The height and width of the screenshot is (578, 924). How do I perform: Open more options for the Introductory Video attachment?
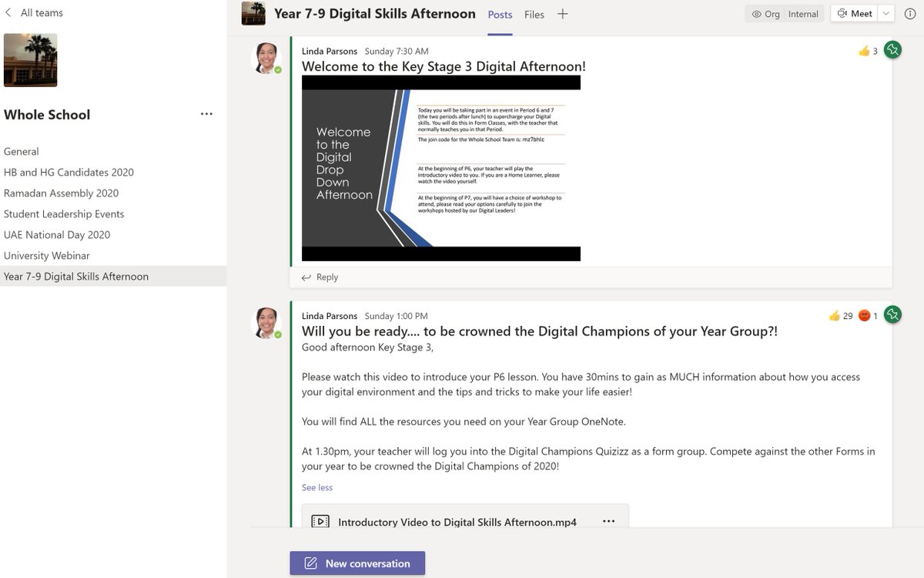pyautogui.click(x=609, y=521)
